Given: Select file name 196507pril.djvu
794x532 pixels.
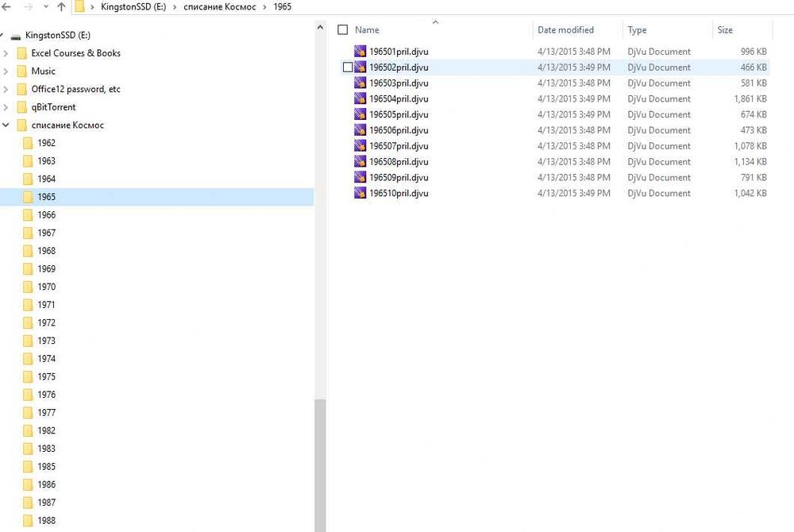Looking at the screenshot, I should [399, 146].
